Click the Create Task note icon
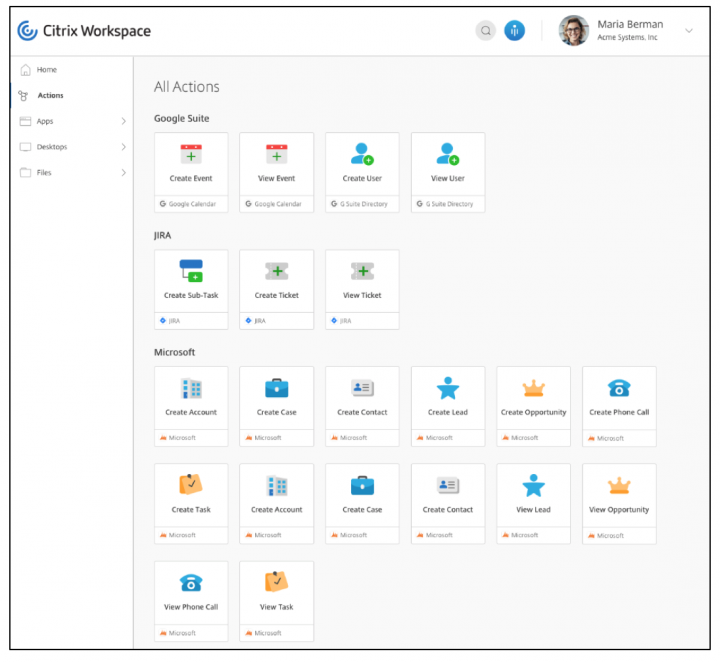720x662 pixels. [x=191, y=485]
